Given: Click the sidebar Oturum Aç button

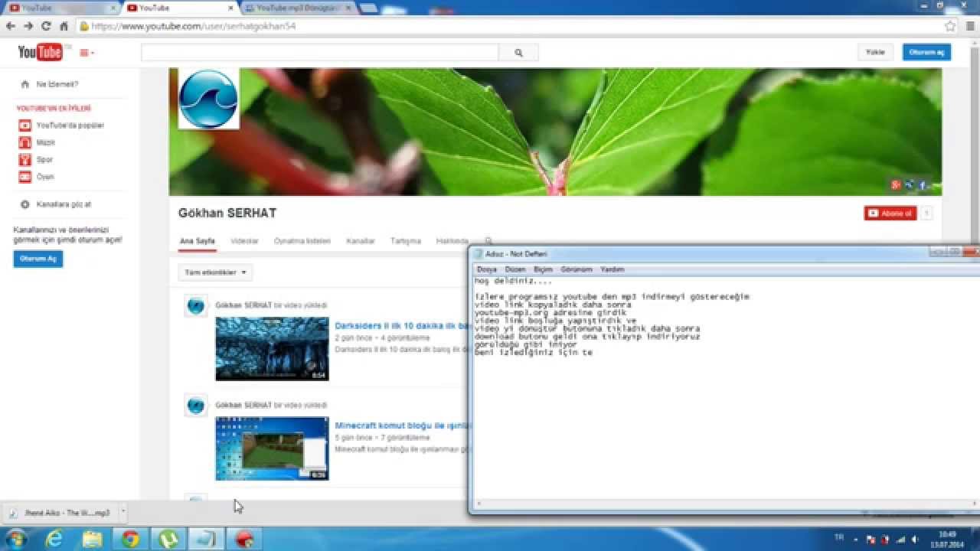Looking at the screenshot, I should pos(38,259).
